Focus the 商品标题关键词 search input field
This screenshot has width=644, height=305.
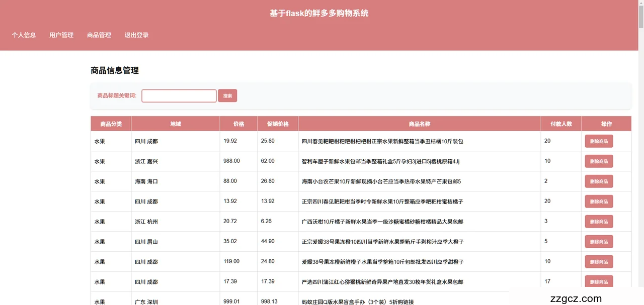[179, 96]
